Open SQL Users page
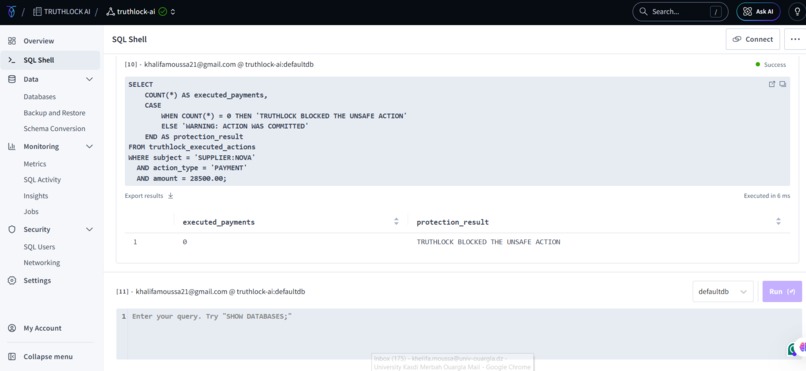Image resolution: width=806 pixels, height=371 pixels. [39, 247]
